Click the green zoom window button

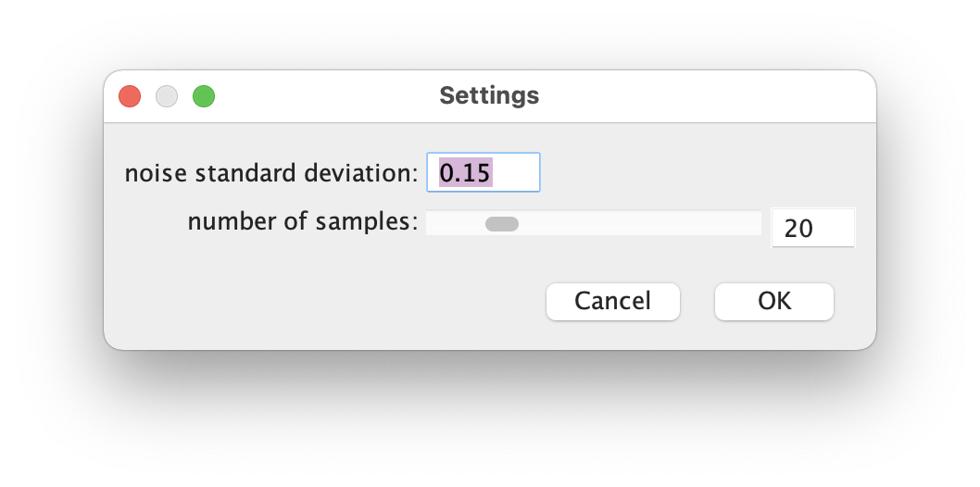click(204, 97)
